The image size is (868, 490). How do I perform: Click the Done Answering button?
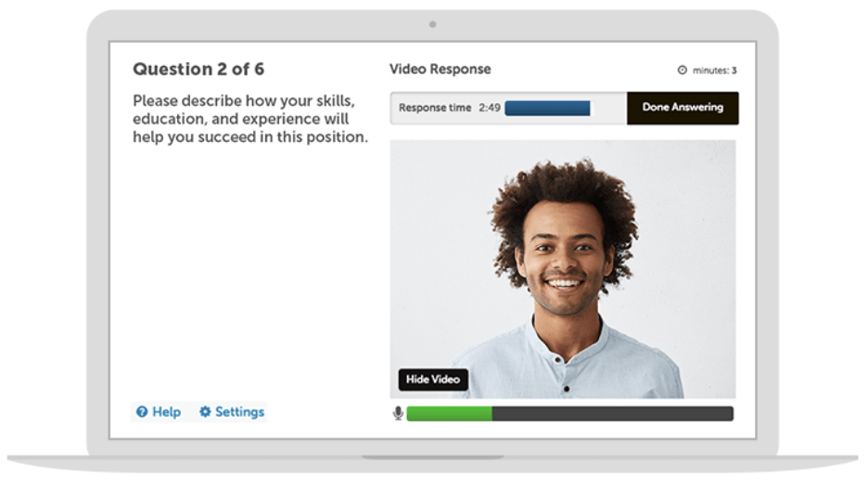pyautogui.click(x=683, y=108)
